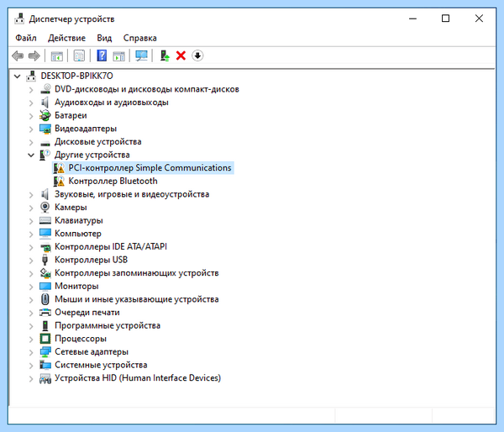The width and height of the screenshot is (504, 432).
Task: Select the Клавиатуры label
Action: click(x=79, y=221)
